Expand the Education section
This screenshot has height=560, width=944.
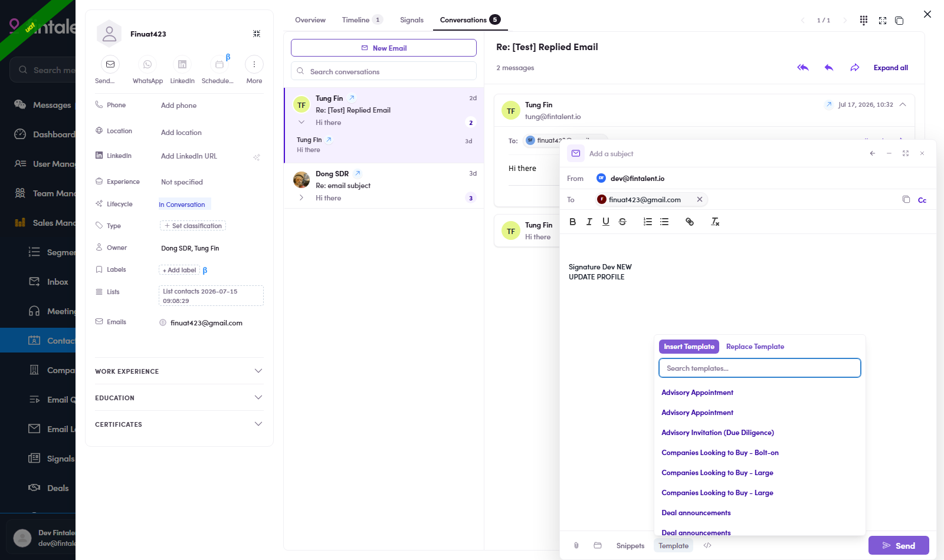pos(179,398)
